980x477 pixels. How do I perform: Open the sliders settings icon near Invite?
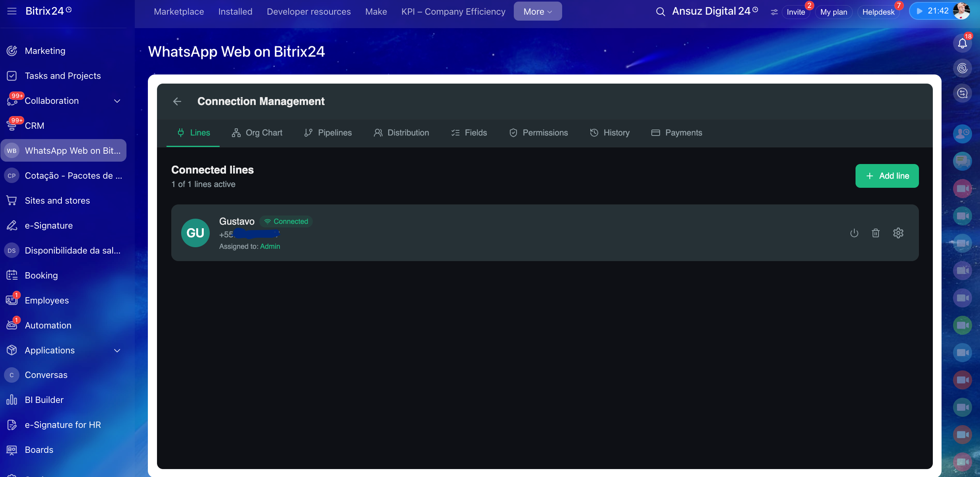pos(774,12)
